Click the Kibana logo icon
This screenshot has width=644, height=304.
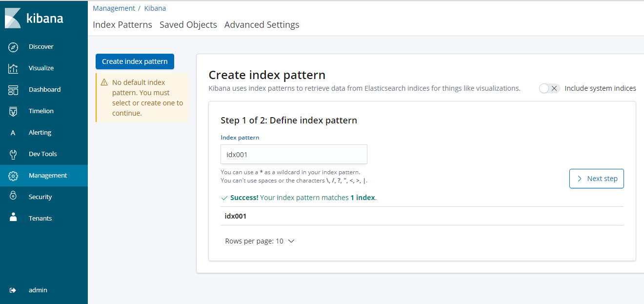[13, 18]
